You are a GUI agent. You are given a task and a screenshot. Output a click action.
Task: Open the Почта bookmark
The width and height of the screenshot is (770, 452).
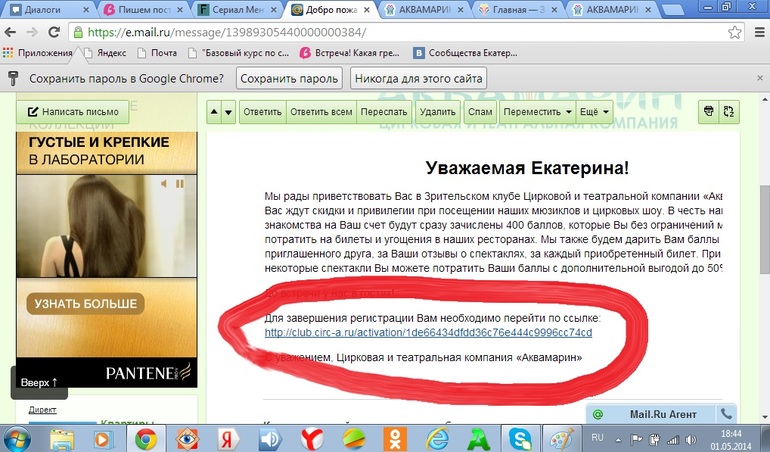click(x=157, y=53)
